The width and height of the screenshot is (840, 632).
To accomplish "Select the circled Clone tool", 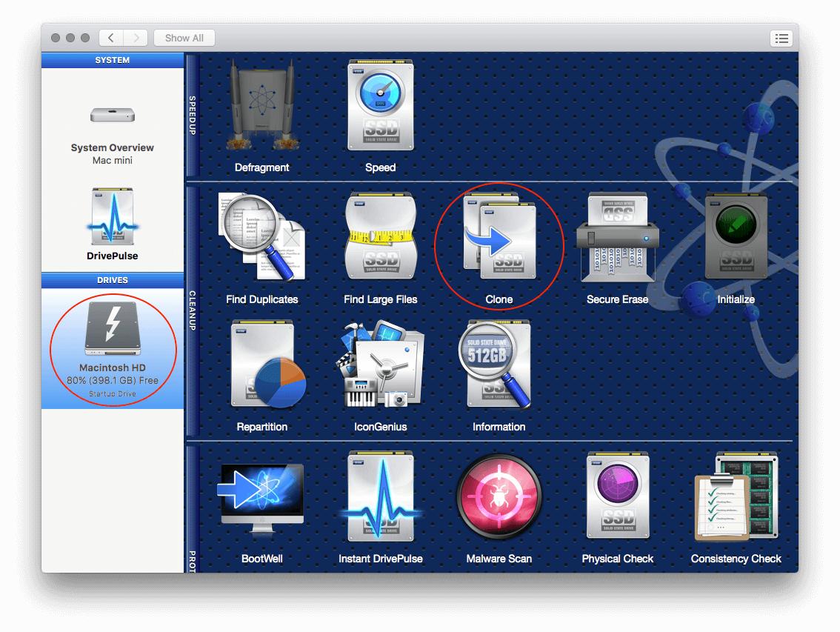I will click(x=499, y=236).
